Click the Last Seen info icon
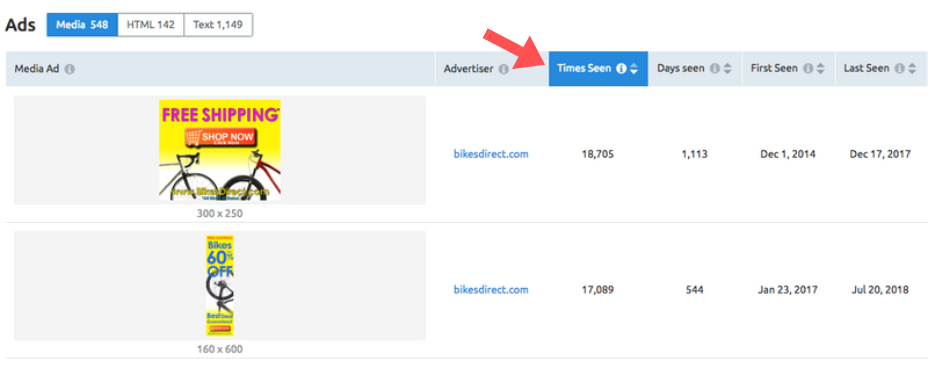The image size is (932, 366). click(x=899, y=68)
